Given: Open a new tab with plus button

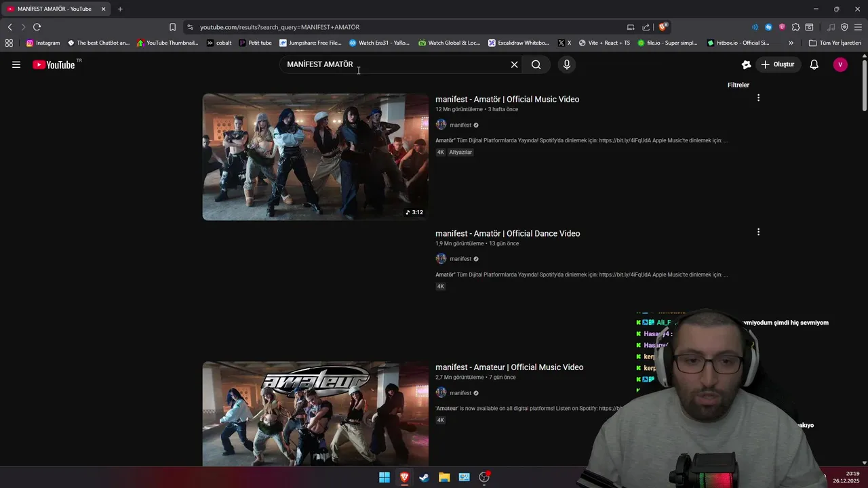Looking at the screenshot, I should (120, 9).
